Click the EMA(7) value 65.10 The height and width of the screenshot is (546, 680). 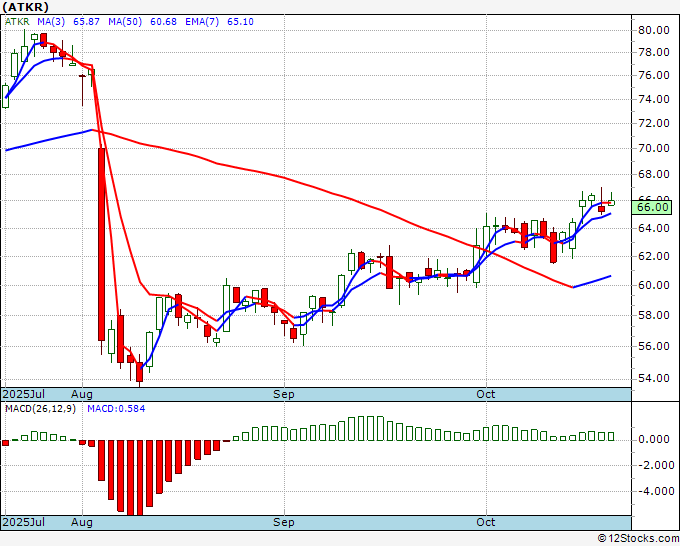(240, 22)
